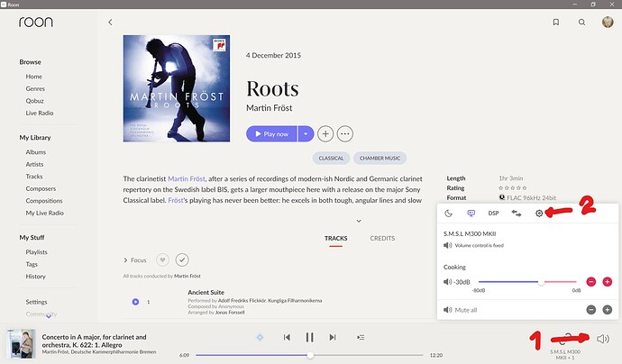Click the Roon Radio signal-path star icon
The width and height of the screenshot is (622, 364).
pos(260,338)
